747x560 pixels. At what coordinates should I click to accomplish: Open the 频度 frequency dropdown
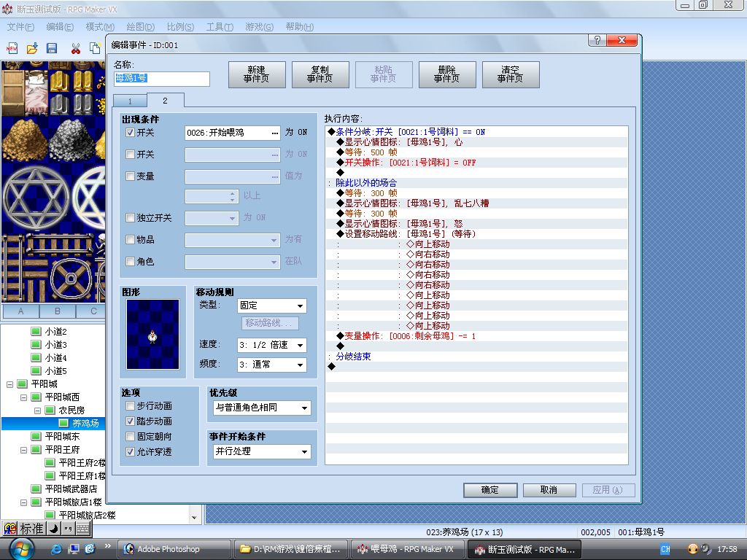pos(271,365)
